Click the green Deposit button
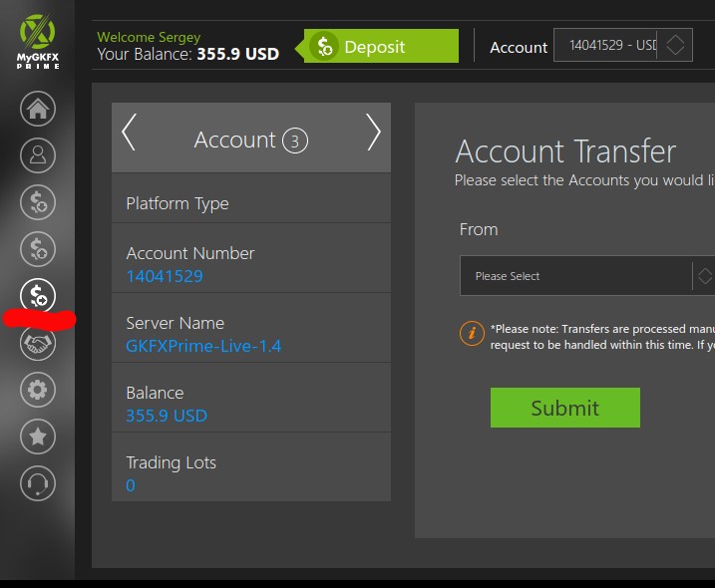 click(x=381, y=47)
